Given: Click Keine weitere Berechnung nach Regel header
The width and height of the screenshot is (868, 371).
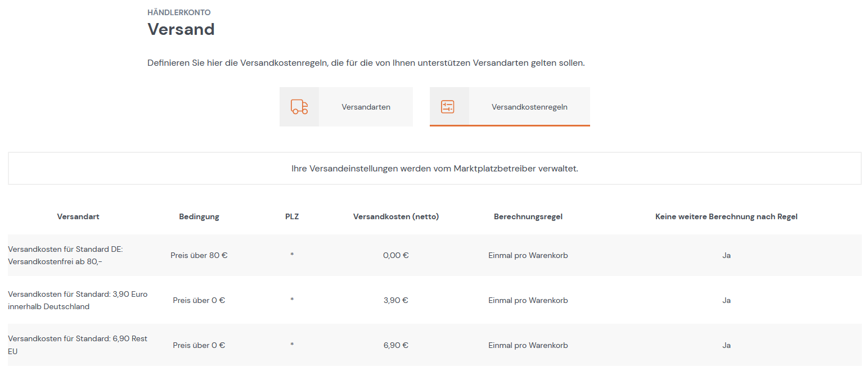Looking at the screenshot, I should [726, 216].
